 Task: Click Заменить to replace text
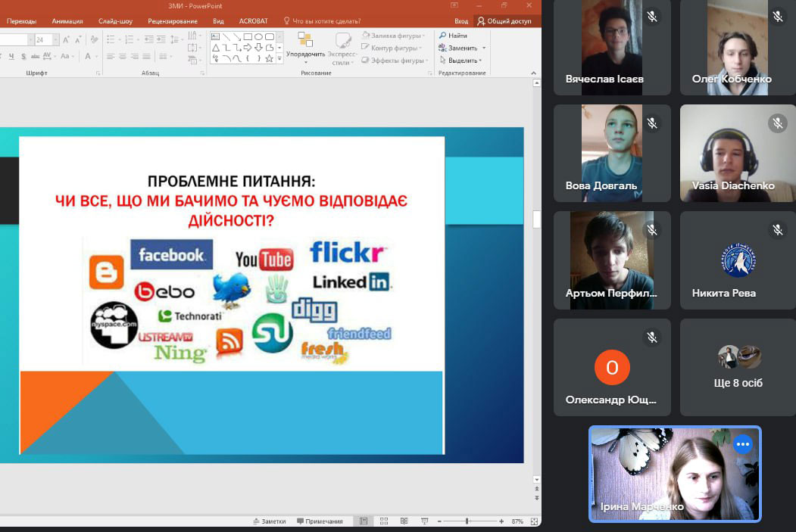(462, 48)
